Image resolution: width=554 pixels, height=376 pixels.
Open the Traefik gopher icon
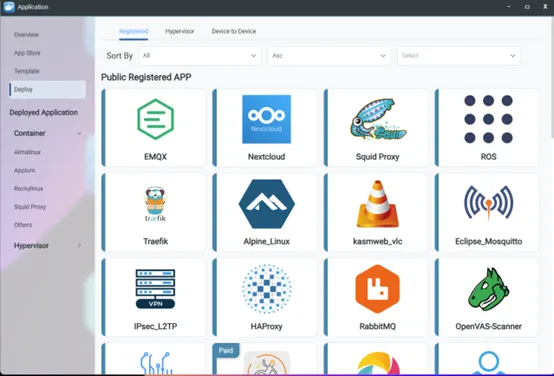[x=155, y=204]
